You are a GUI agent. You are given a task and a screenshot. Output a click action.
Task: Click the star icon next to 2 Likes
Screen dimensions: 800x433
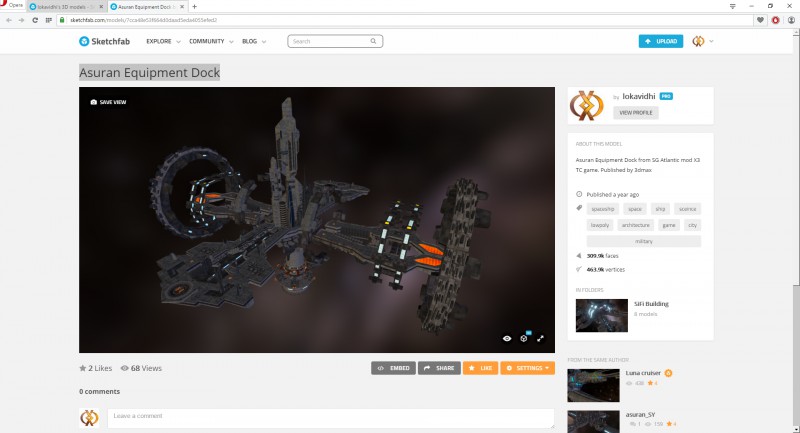click(83, 368)
